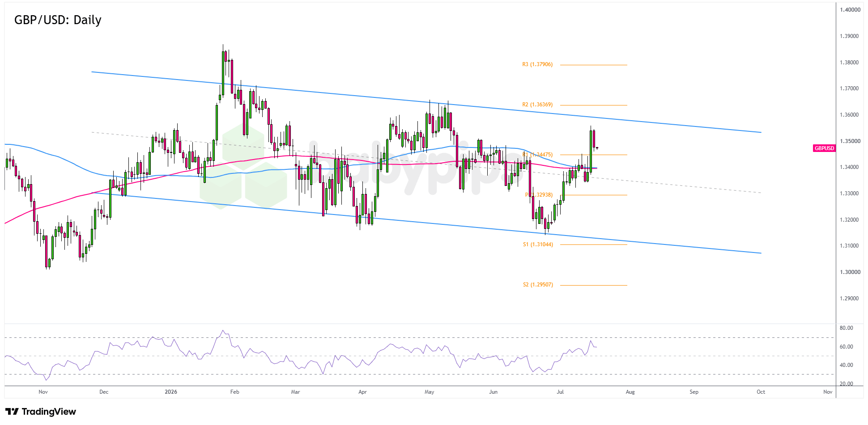Select the S2 (1.29507) pivot label
The height and width of the screenshot is (425, 868).
[x=538, y=285]
